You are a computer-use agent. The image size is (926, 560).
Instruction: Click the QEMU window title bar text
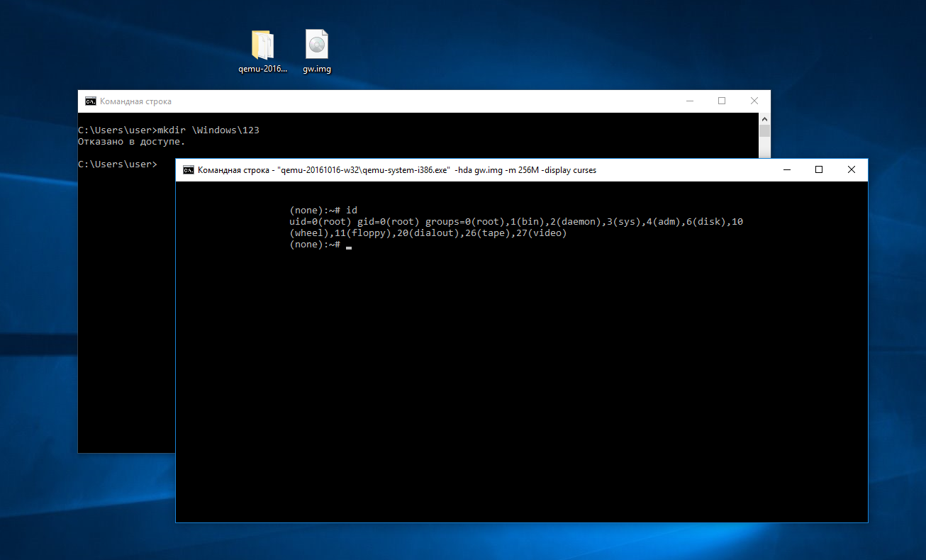397,170
